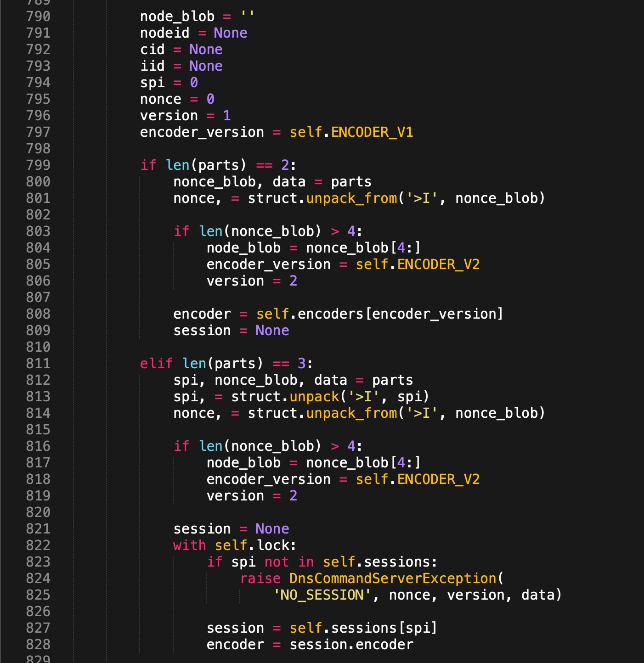Click self.encoders[encoder_version] on line 808
644x663 pixels.
pos(379,314)
